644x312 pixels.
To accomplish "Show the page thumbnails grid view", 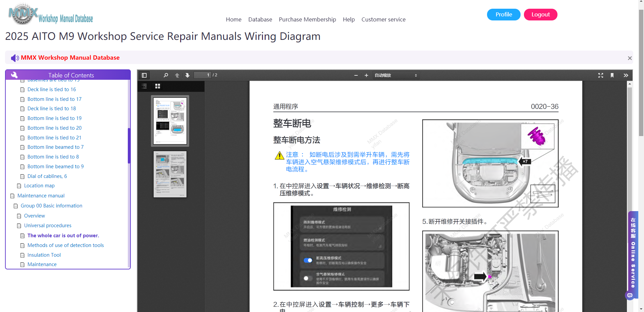I will (158, 86).
